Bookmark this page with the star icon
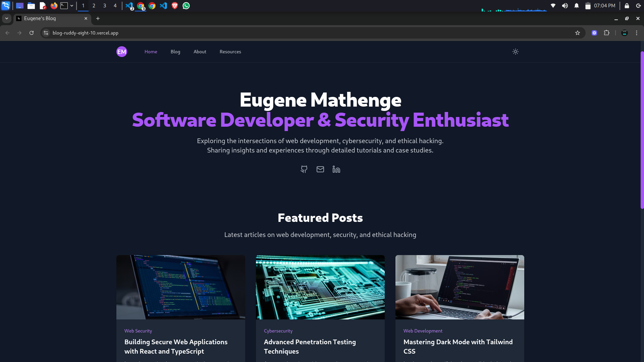This screenshot has height=362, width=644. point(578,33)
